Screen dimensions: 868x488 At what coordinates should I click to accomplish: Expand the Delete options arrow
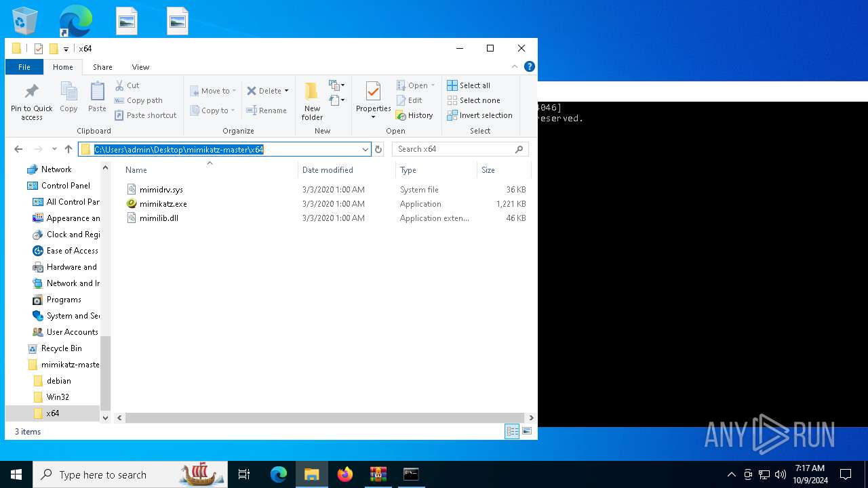point(286,91)
